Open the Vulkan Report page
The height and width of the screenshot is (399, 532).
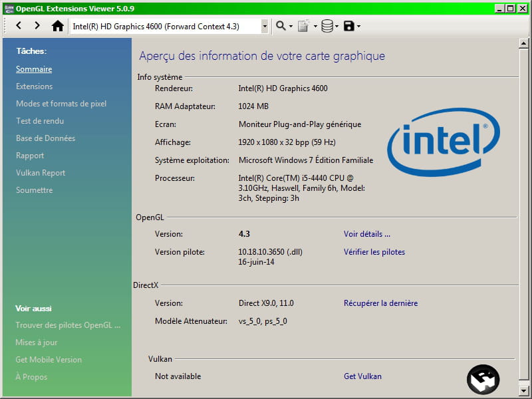(x=41, y=173)
